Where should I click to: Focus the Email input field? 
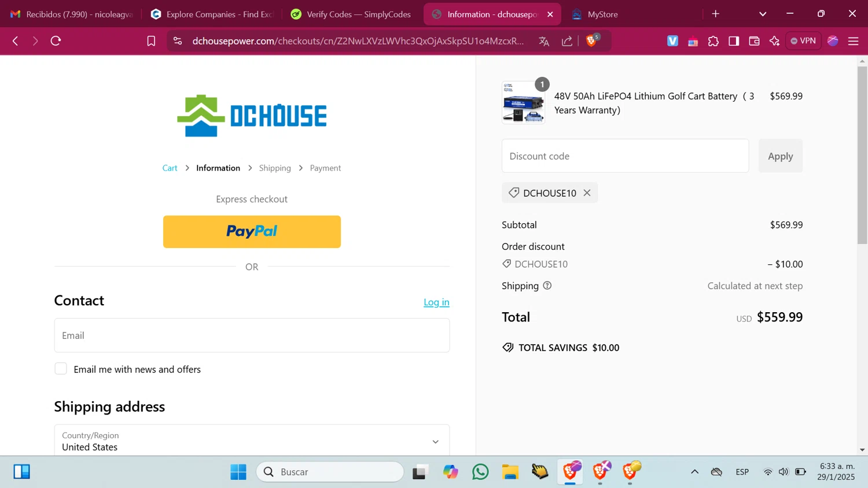[252, 335]
